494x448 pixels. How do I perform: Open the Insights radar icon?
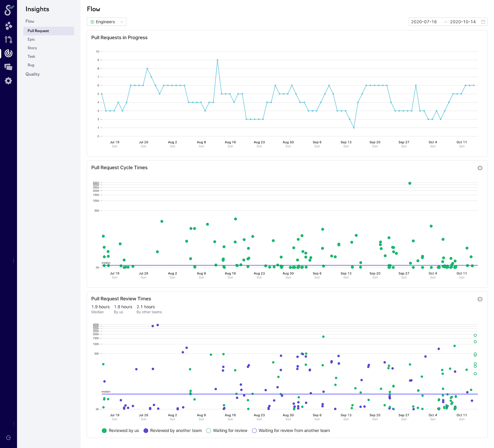pyautogui.click(x=9, y=53)
